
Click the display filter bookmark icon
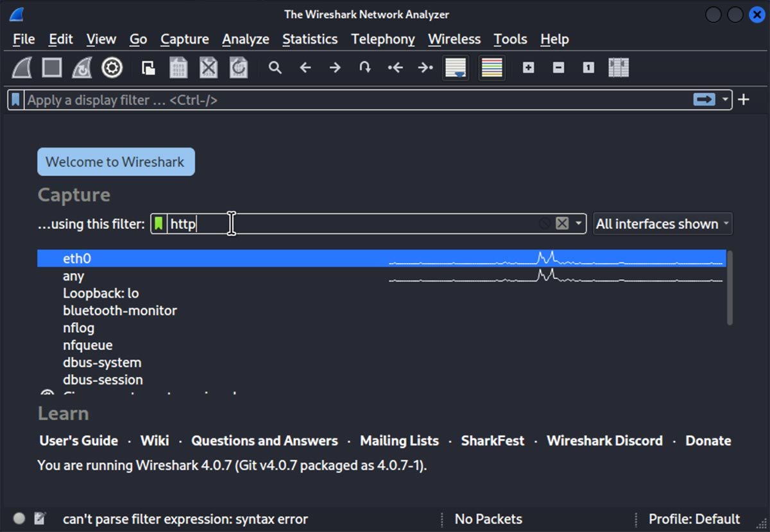[16, 99]
